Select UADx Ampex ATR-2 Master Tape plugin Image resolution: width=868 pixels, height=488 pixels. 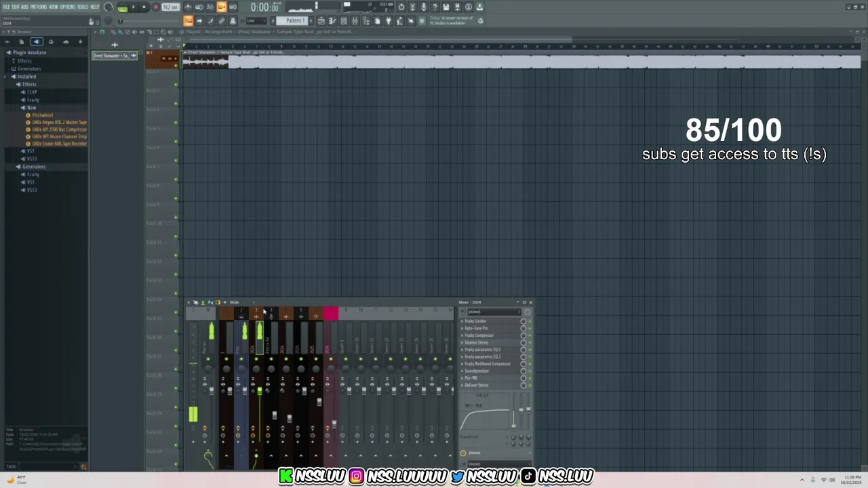click(x=59, y=122)
